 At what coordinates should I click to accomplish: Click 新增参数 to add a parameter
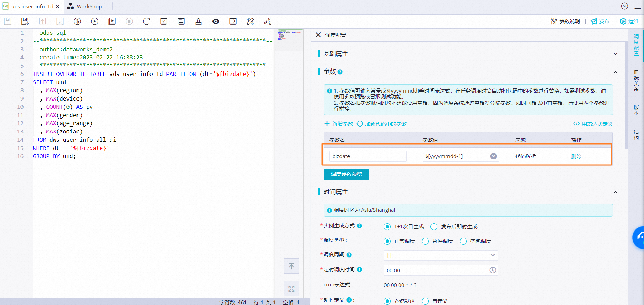[x=338, y=124]
